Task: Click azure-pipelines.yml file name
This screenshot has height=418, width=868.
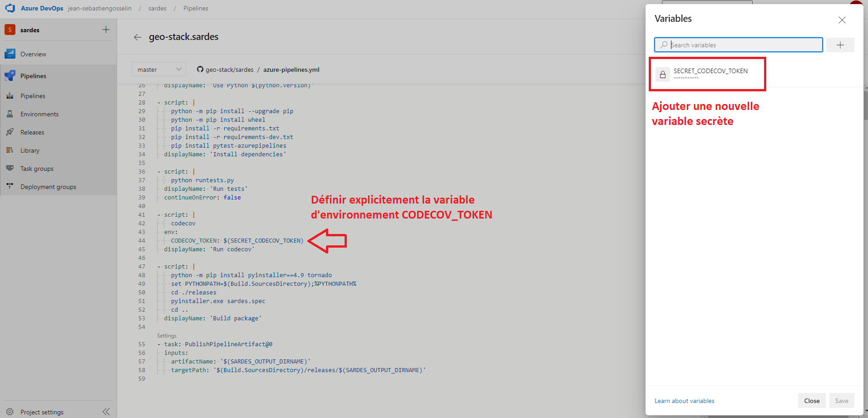Action: click(291, 70)
